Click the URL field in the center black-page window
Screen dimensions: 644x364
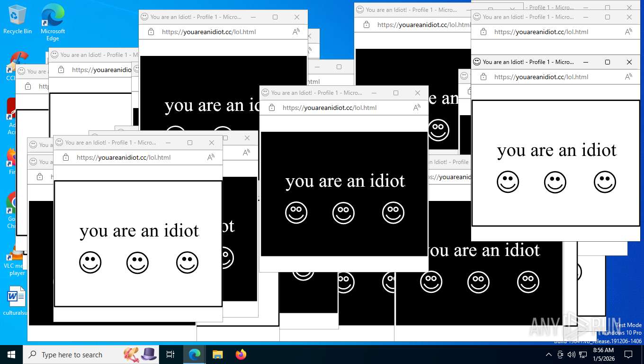pyautogui.click(x=330, y=108)
